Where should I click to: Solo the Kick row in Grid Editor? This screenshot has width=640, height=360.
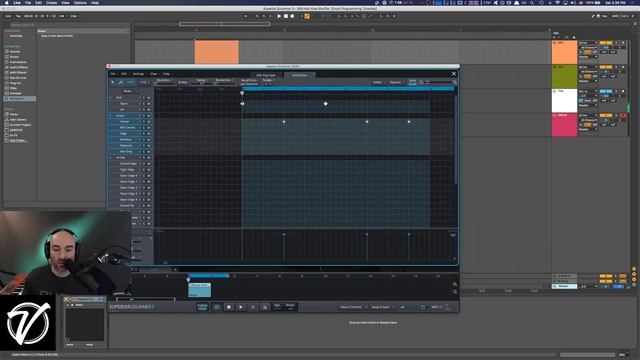pos(144,98)
